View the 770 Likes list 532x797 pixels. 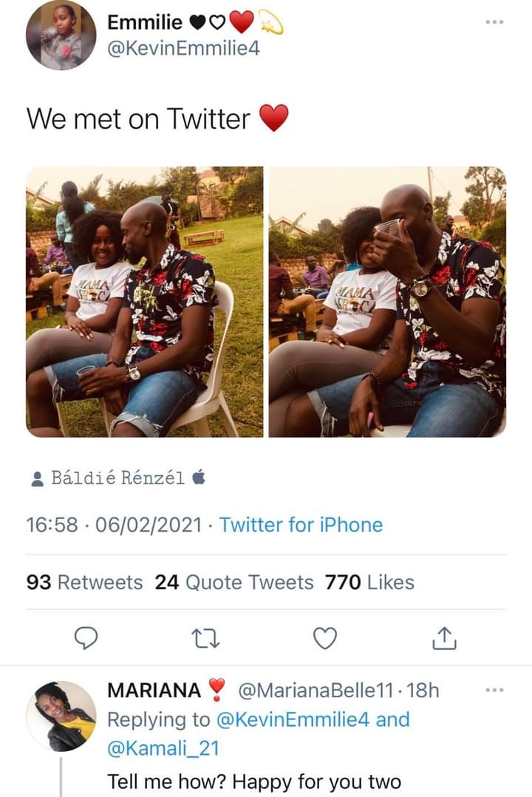click(x=369, y=583)
